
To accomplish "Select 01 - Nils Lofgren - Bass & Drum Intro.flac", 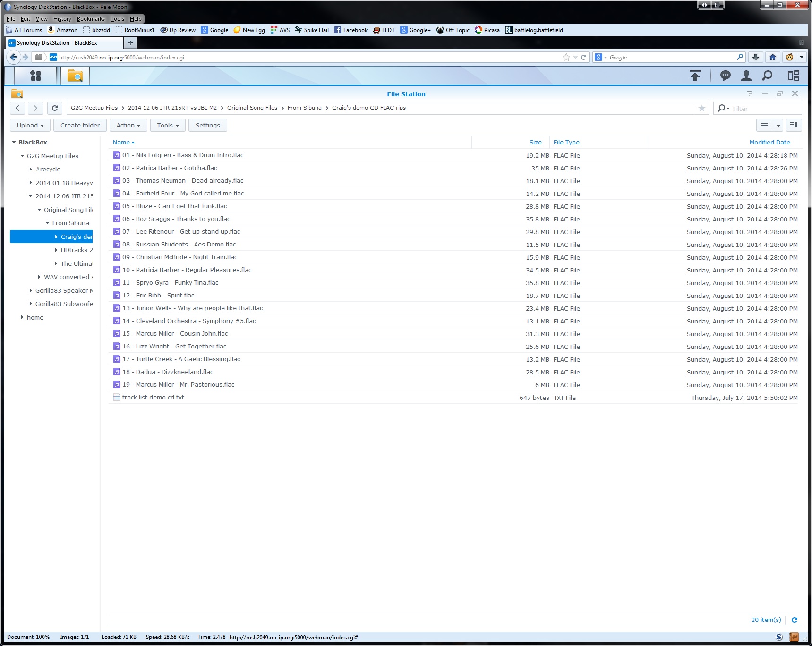I will pyautogui.click(x=453, y=155).
